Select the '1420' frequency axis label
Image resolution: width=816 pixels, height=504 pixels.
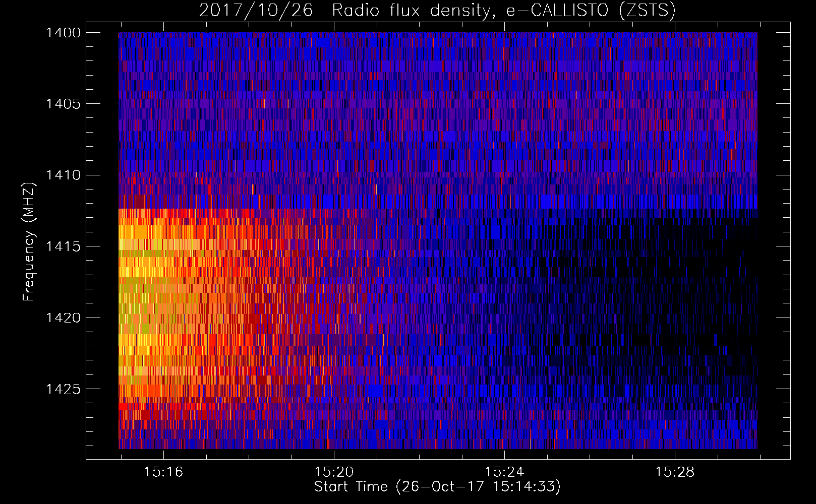(x=63, y=318)
